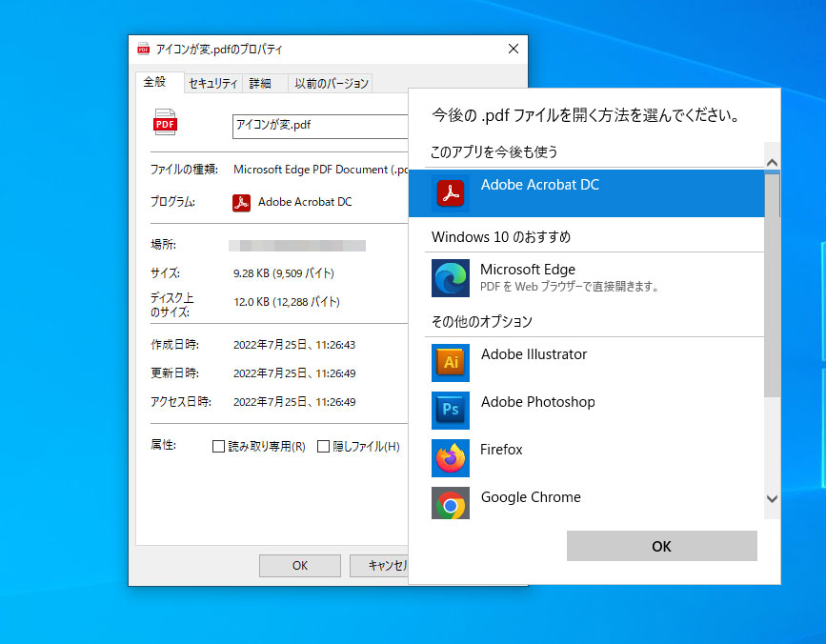Click the PDF を Web ブラウザーで直接開きます description
The width and height of the screenshot is (826, 644).
570,287
